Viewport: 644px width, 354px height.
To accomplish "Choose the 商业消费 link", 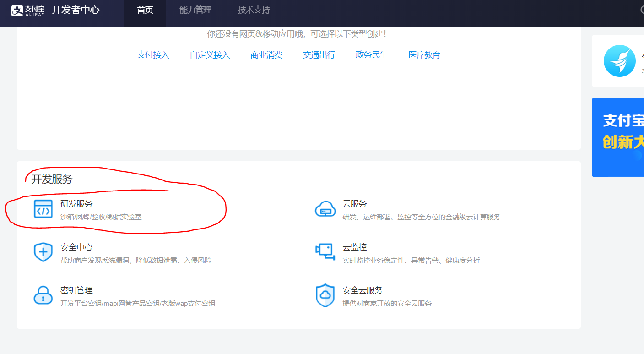I will tap(266, 55).
